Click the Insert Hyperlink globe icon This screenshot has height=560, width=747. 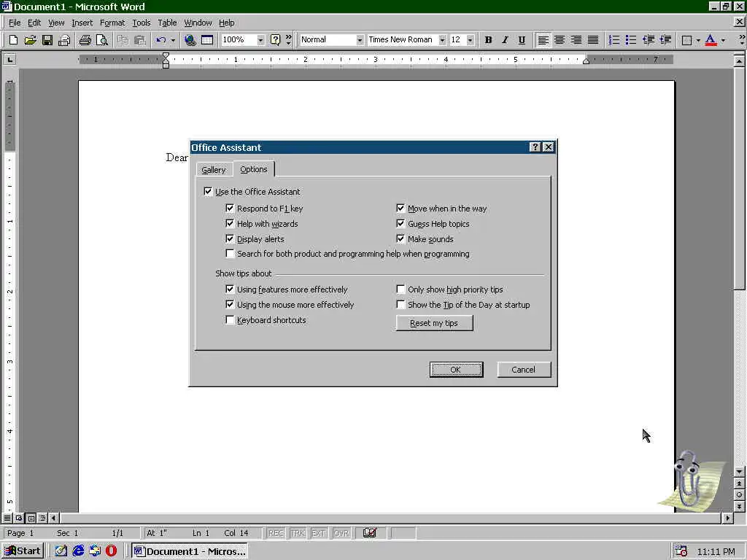190,40
